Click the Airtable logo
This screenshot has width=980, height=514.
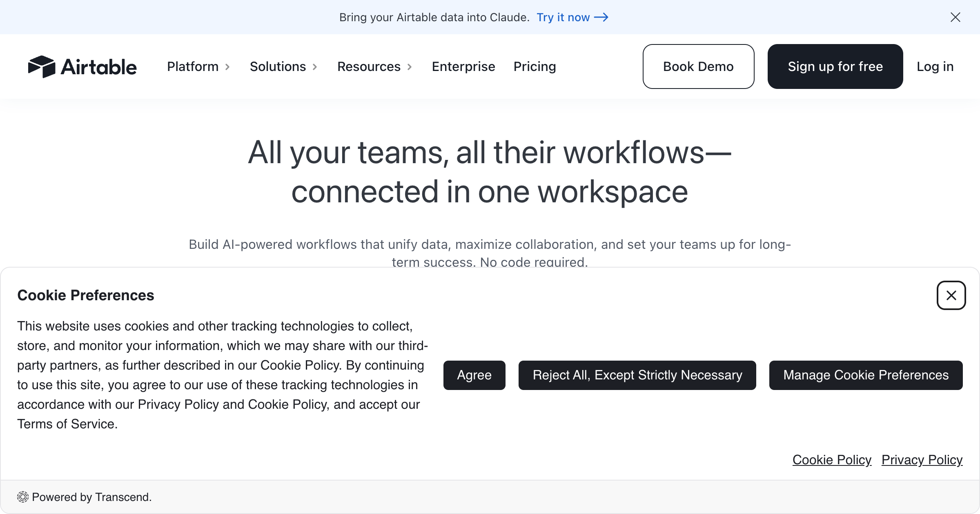82,66
